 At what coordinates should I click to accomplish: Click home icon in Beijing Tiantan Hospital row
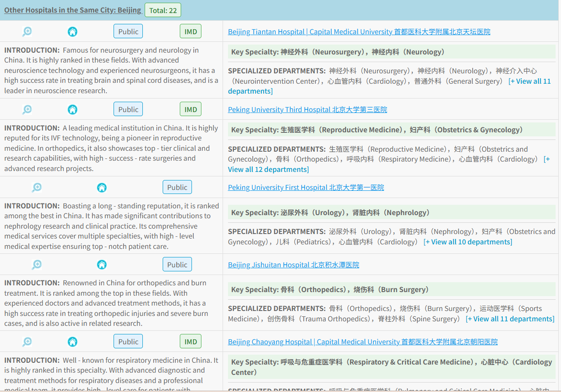[x=73, y=32]
